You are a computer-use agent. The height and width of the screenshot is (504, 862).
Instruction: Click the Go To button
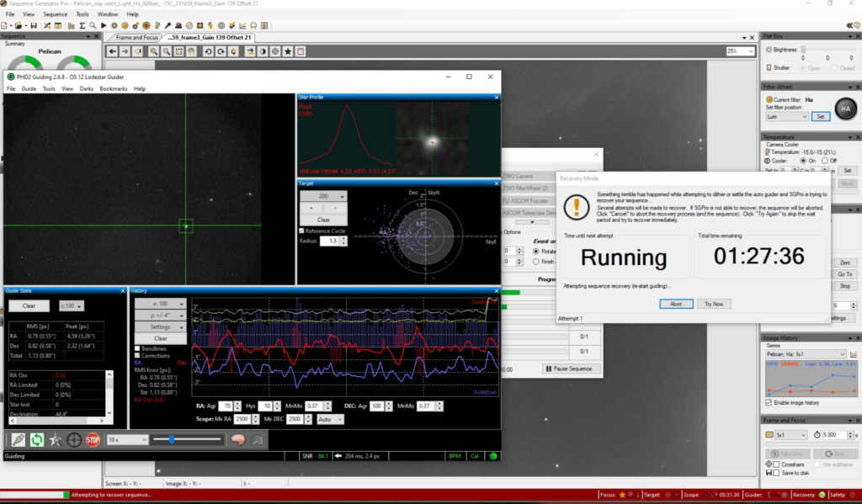845,274
